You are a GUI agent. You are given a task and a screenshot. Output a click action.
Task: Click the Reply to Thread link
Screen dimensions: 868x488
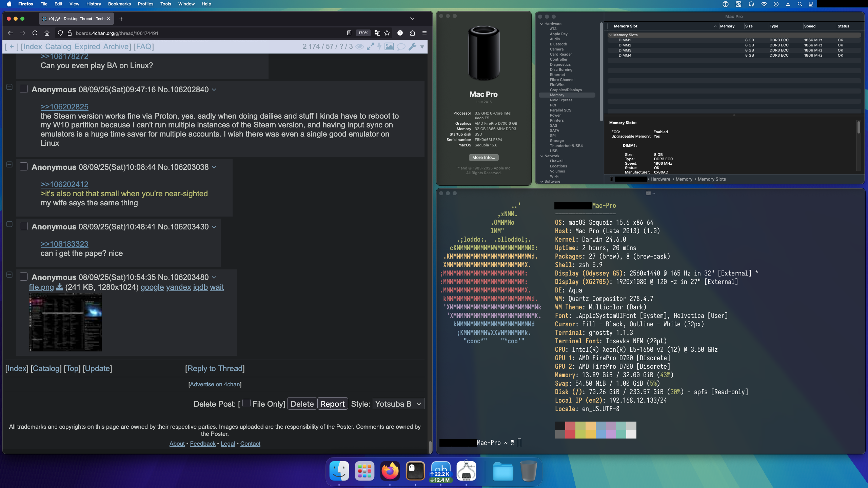pos(215,368)
